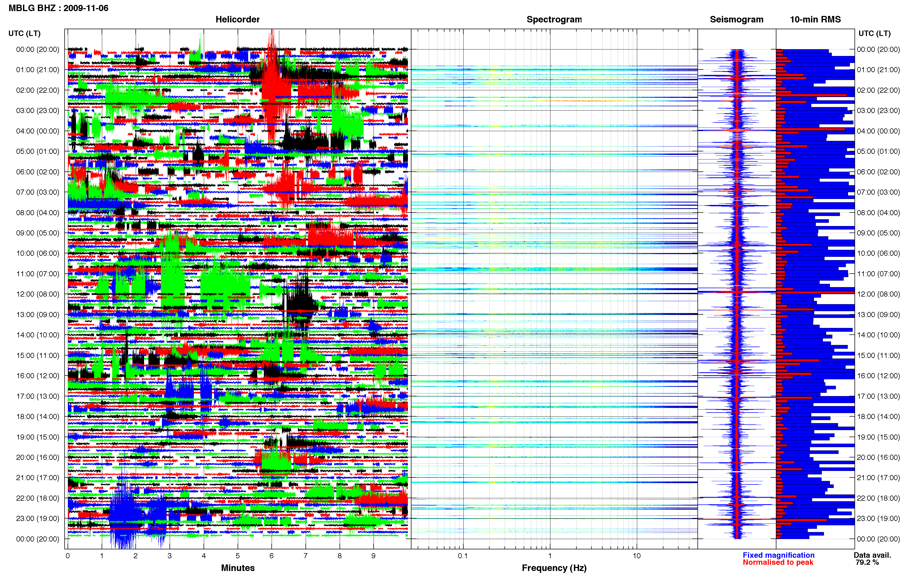Click RMS-side axis label 09:00 (05:00)
This screenshot has width=924, height=578.
coord(878,233)
